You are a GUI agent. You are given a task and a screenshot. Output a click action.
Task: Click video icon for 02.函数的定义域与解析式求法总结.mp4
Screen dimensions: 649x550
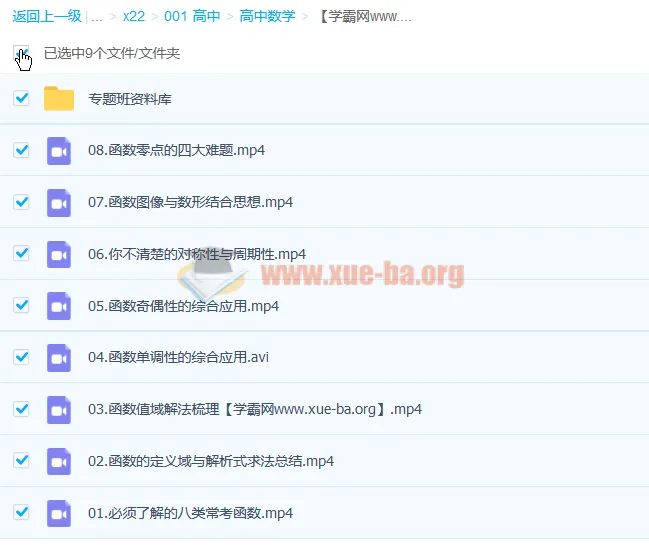click(x=59, y=461)
